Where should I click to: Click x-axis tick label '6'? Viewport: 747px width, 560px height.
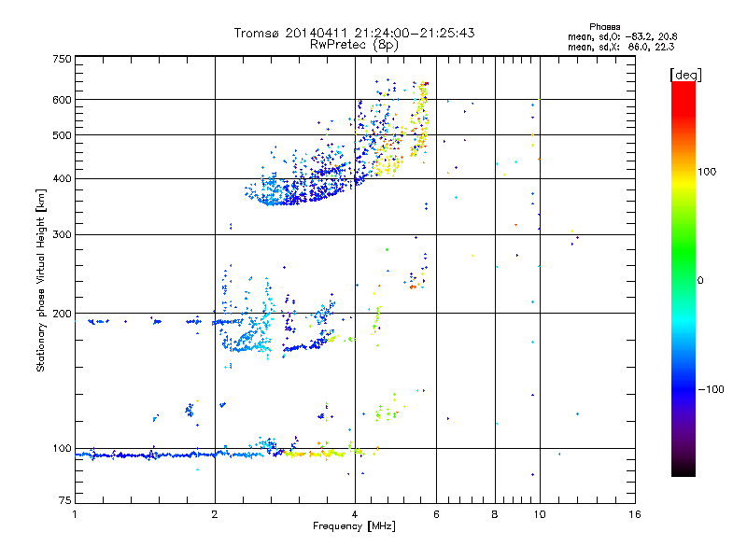click(436, 514)
